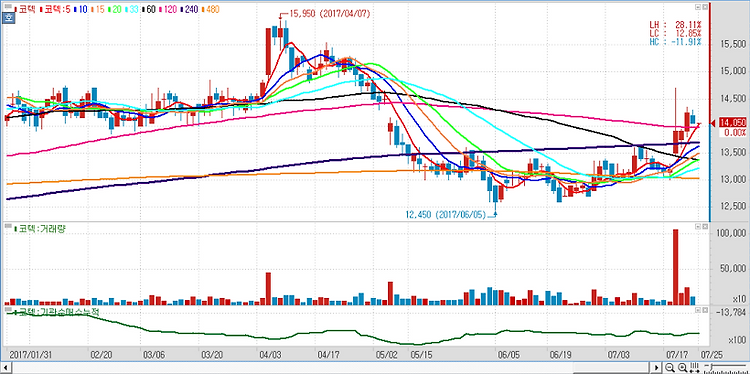The height and width of the screenshot is (374, 750).
Task: Click the horizontal chart scrollbar track
Action: coord(330,367)
